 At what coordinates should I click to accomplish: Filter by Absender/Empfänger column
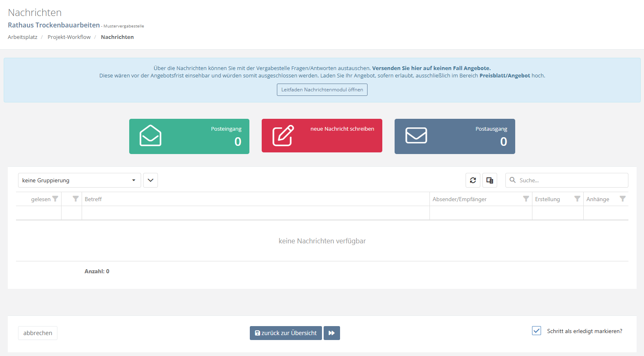coord(526,199)
